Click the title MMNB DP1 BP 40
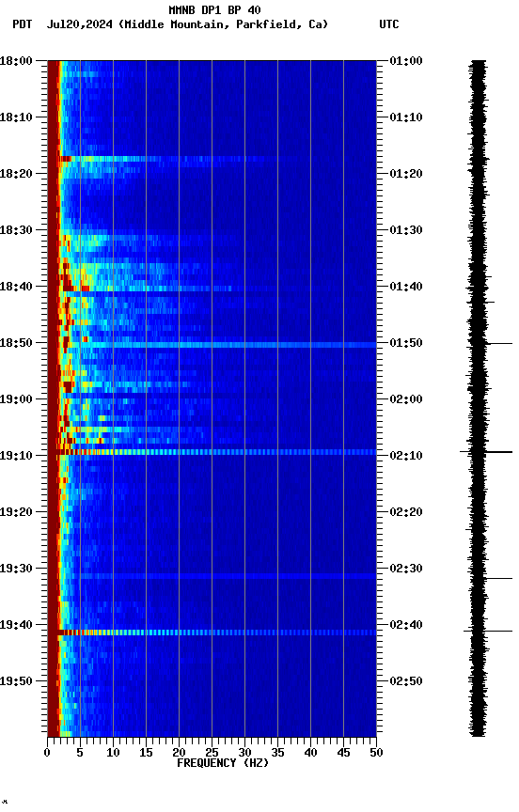This screenshot has height=812, width=519. 214,9
